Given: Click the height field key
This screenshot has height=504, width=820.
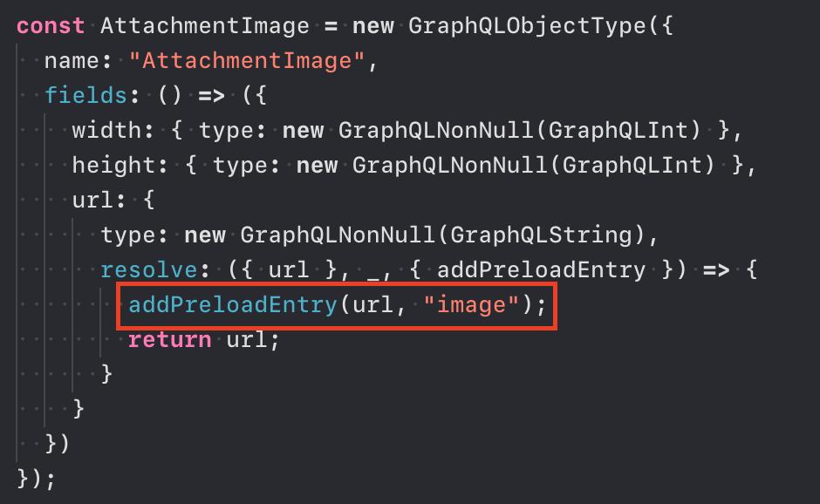Looking at the screenshot, I should pos(113,165).
